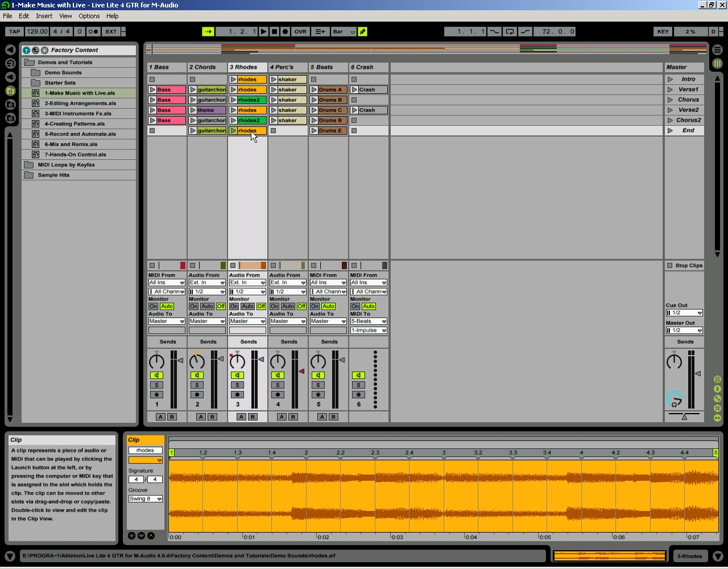Launch Chorus scene
The image size is (728, 569).
tap(671, 100)
